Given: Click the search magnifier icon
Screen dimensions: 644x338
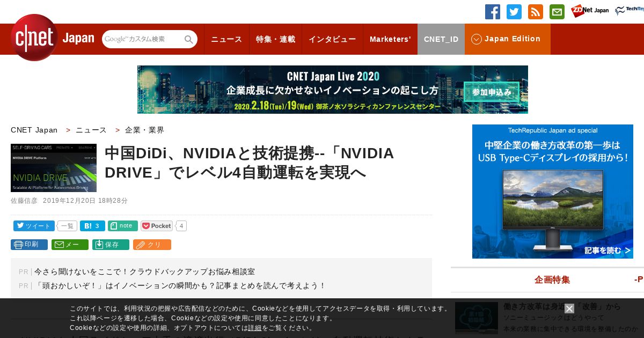Looking at the screenshot, I should click(189, 39).
